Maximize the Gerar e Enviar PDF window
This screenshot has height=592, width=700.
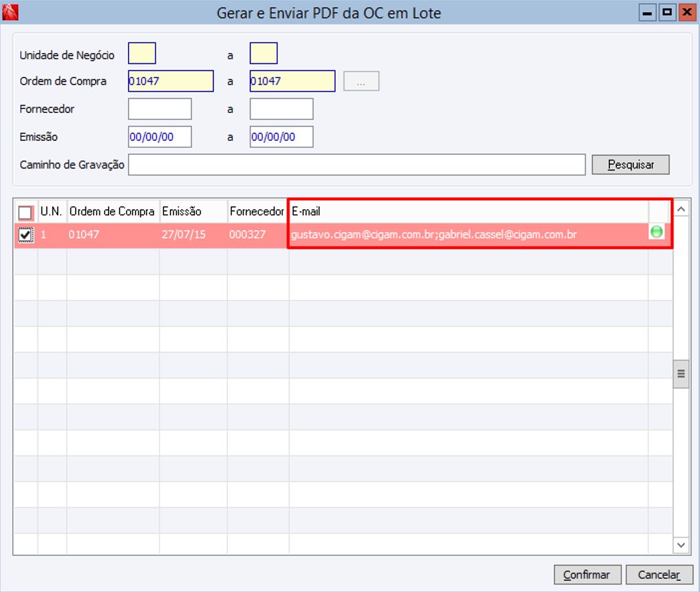tap(668, 12)
